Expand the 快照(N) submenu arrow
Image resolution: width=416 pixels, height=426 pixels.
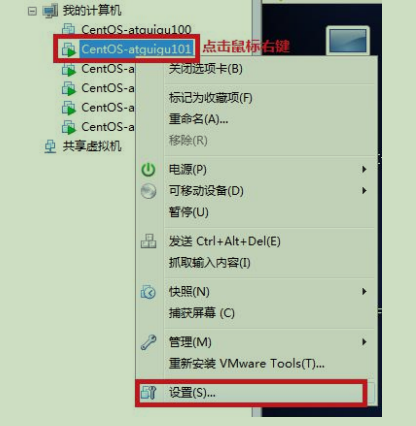(x=364, y=292)
